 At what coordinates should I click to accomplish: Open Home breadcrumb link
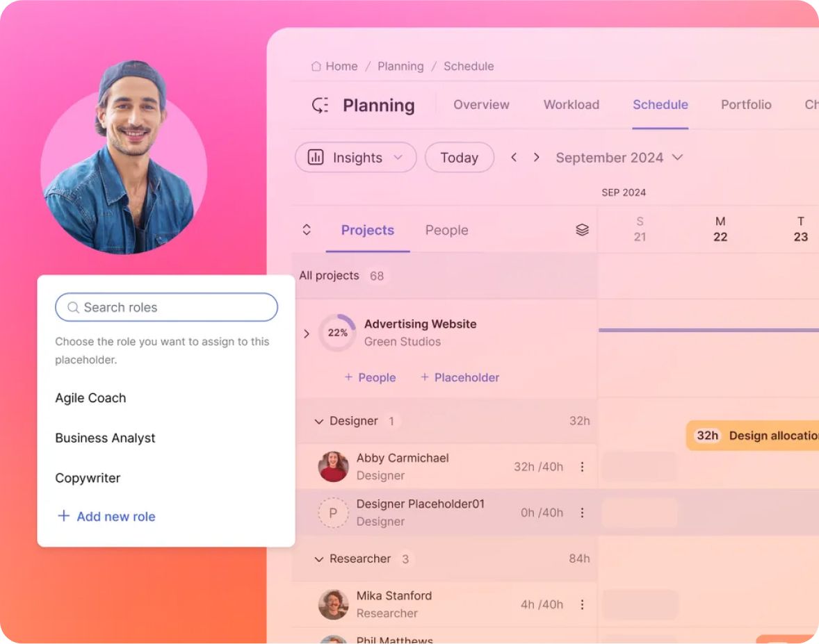[x=341, y=66]
